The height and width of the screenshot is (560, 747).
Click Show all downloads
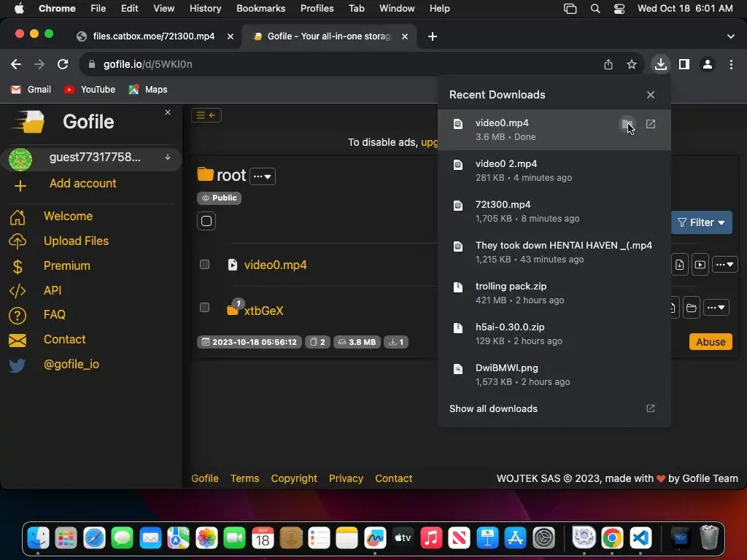pos(493,408)
